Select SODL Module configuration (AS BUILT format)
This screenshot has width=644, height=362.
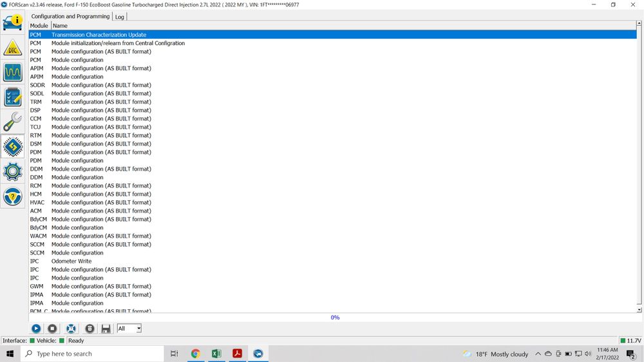coord(333,93)
